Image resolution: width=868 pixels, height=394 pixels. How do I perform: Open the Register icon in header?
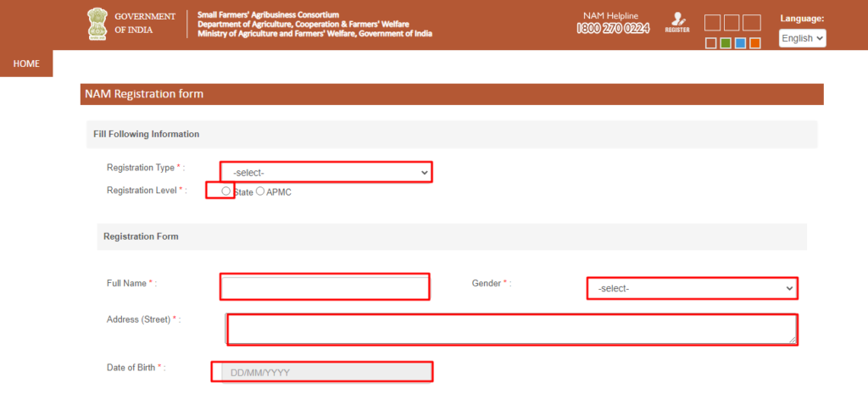677,23
